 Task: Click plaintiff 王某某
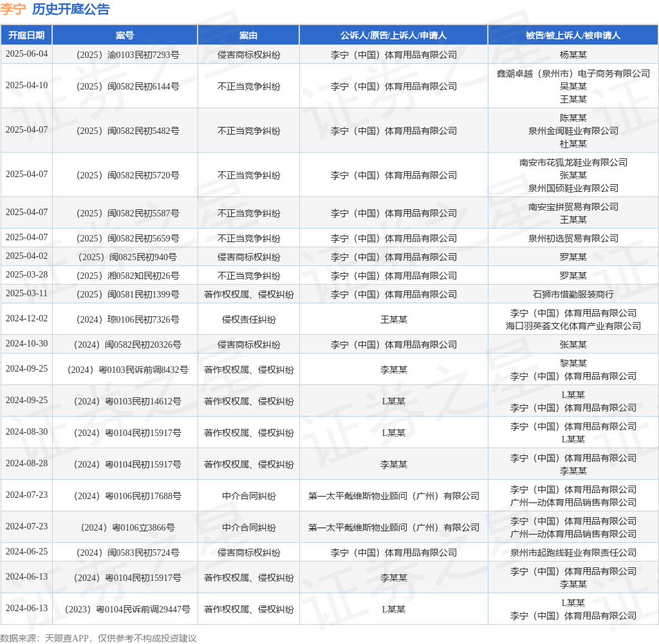[x=393, y=319]
